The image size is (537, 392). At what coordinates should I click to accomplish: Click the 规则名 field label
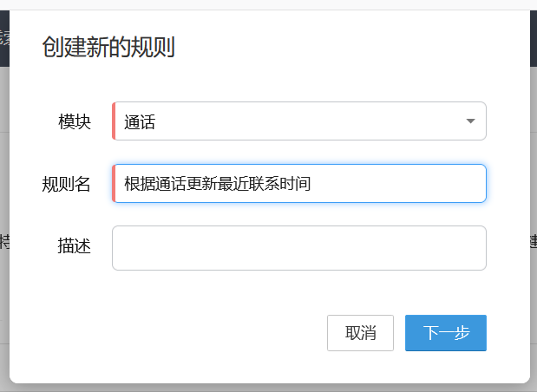(67, 184)
